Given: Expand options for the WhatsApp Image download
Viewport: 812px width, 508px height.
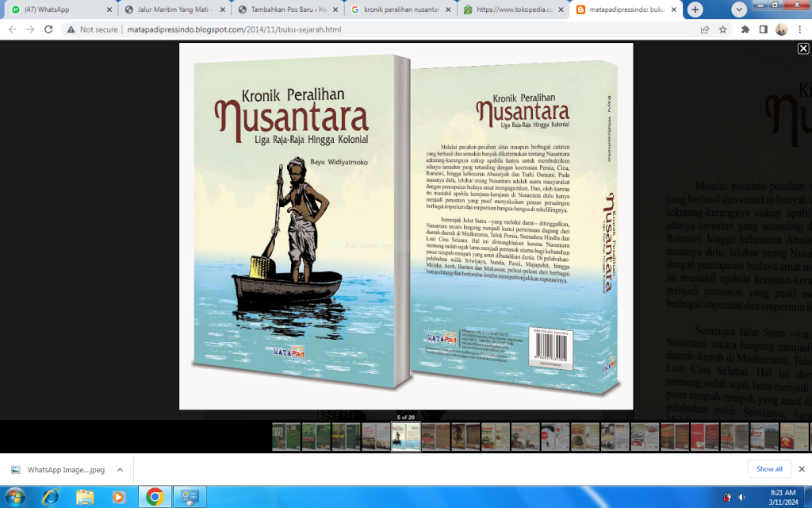Looking at the screenshot, I should pos(121,470).
